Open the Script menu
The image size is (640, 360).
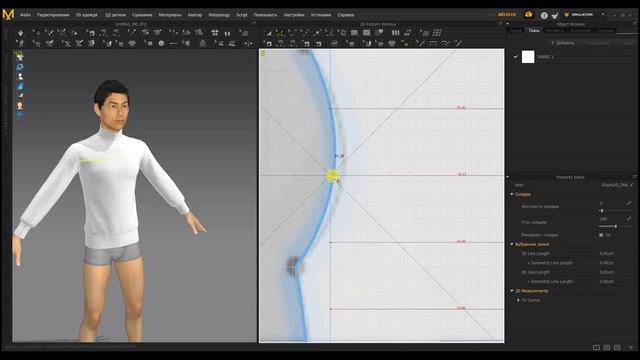(242, 15)
